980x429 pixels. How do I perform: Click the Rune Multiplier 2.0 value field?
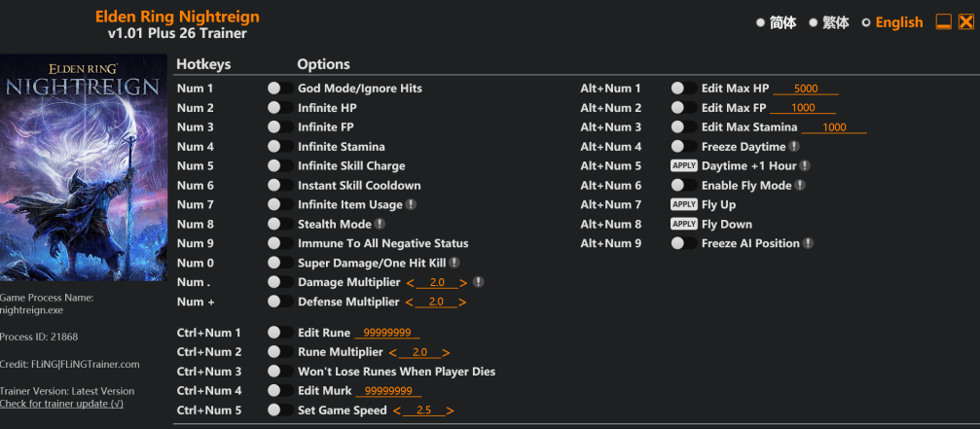click(x=419, y=352)
